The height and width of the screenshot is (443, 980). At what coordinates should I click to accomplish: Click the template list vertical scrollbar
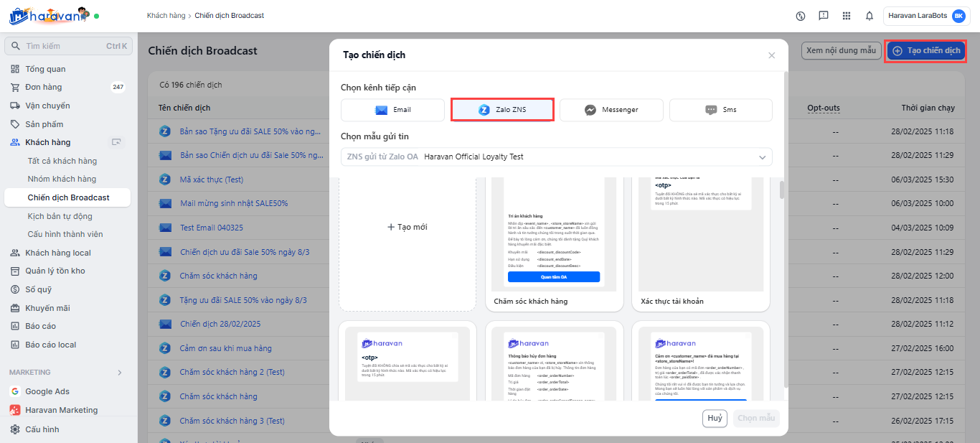[x=782, y=190]
